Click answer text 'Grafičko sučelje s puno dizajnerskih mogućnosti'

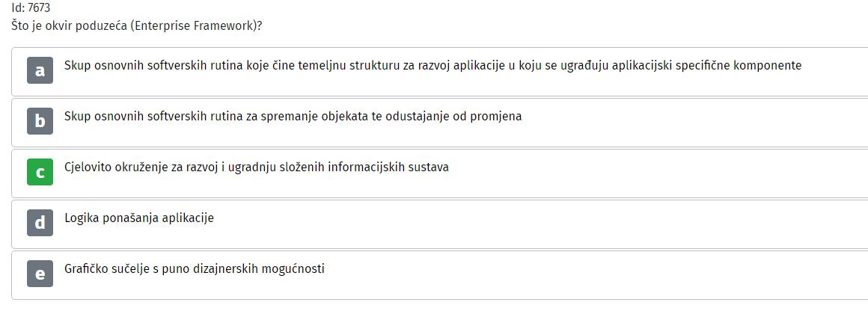coord(195,269)
